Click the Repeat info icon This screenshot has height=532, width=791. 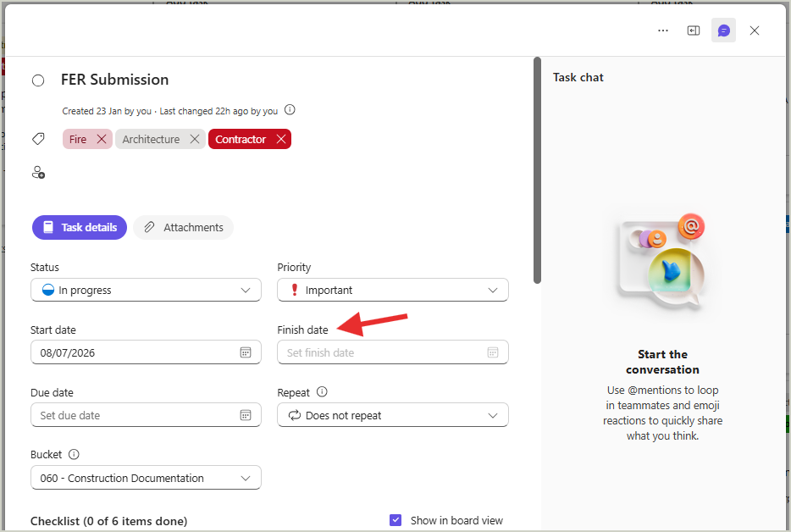point(322,391)
